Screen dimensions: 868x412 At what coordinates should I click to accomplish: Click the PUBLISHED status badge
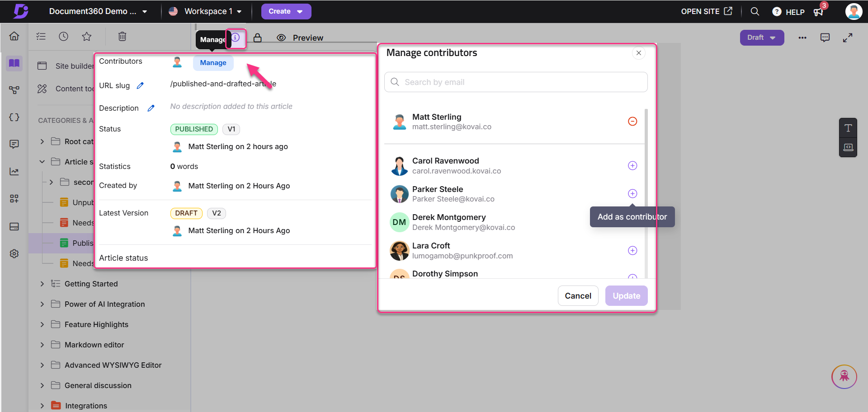coord(194,129)
